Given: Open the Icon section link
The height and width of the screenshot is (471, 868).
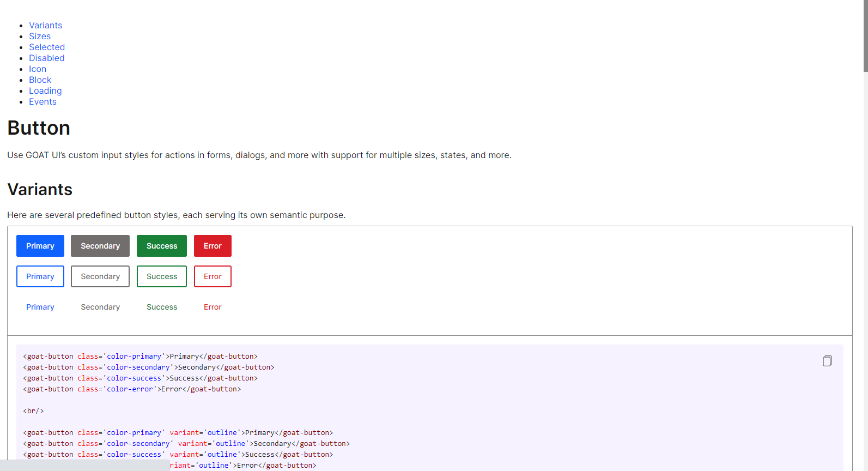Looking at the screenshot, I should click(38, 69).
